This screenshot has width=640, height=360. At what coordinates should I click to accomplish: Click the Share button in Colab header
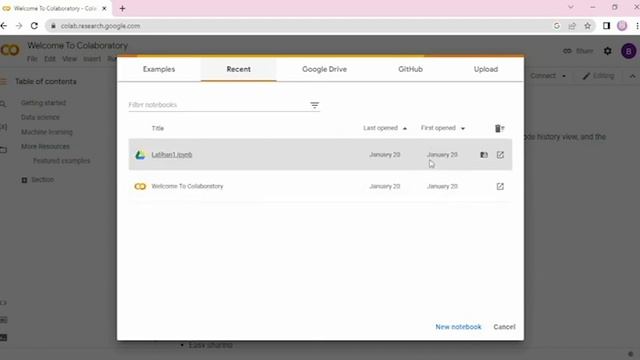[578, 51]
